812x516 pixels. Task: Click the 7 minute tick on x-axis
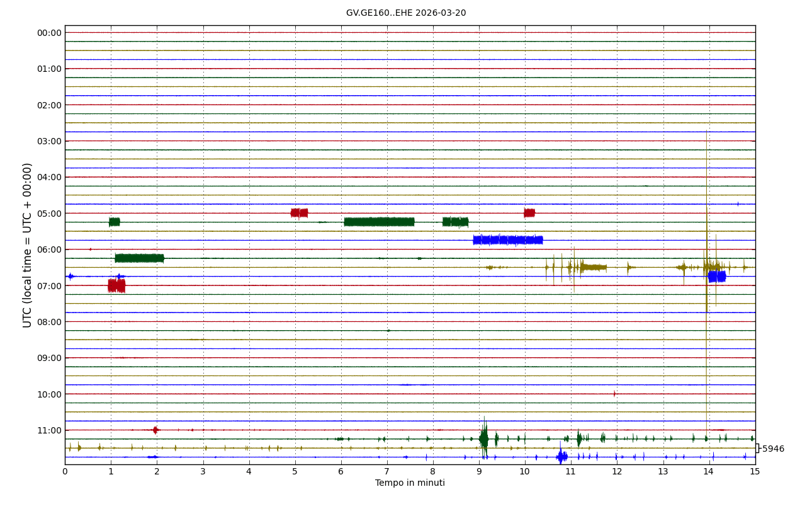click(386, 472)
